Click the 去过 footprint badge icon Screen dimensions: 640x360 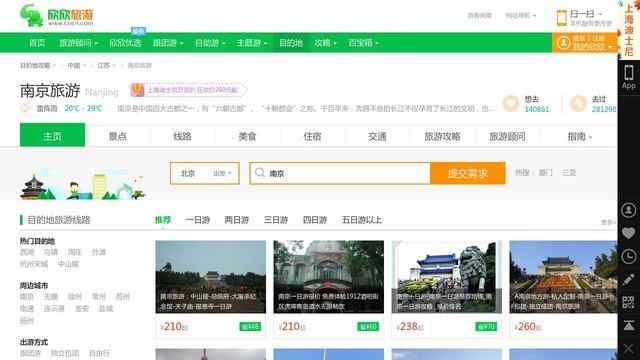tap(578, 104)
